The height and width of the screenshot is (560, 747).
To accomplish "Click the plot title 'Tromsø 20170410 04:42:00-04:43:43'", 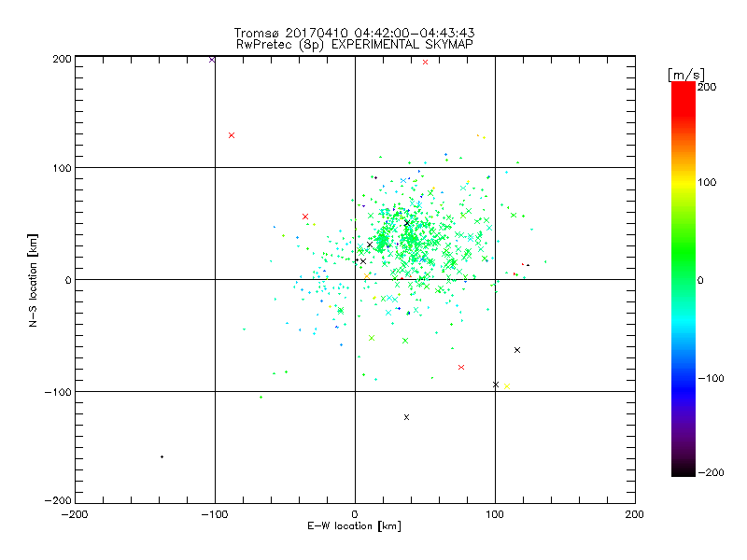I will pos(354,33).
